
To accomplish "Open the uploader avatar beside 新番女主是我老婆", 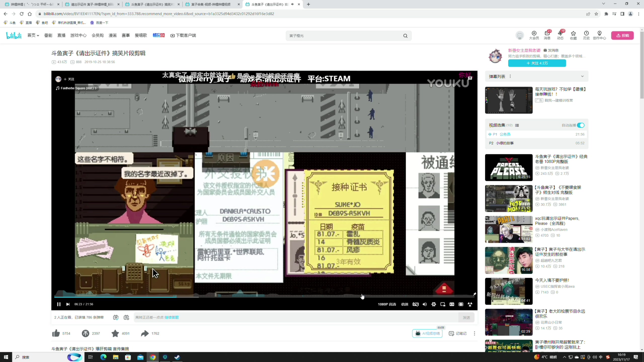I will click(495, 56).
